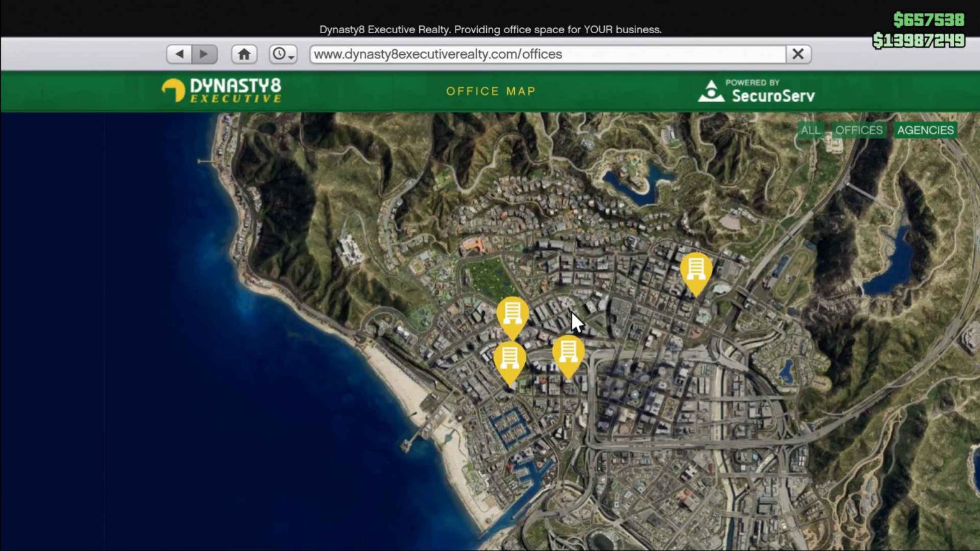Click the office marker nearest the freeway interchange
This screenshot has width=980, height=551.
tap(568, 353)
